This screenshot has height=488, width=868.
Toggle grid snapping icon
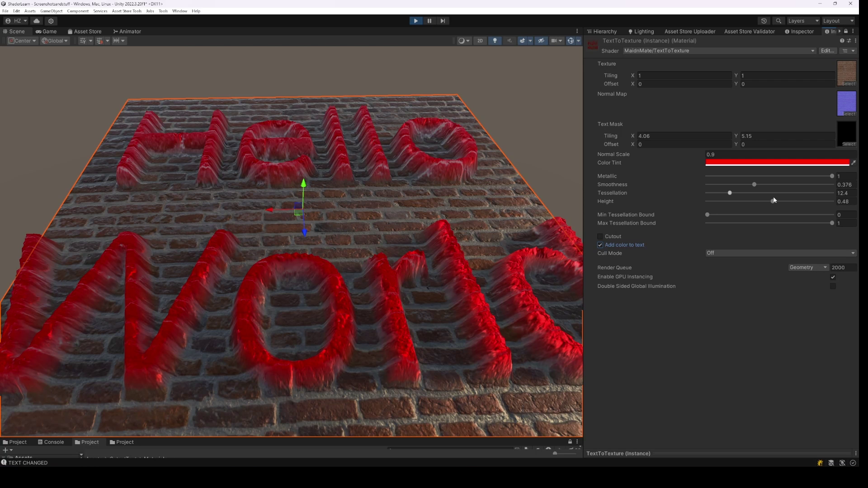99,41
